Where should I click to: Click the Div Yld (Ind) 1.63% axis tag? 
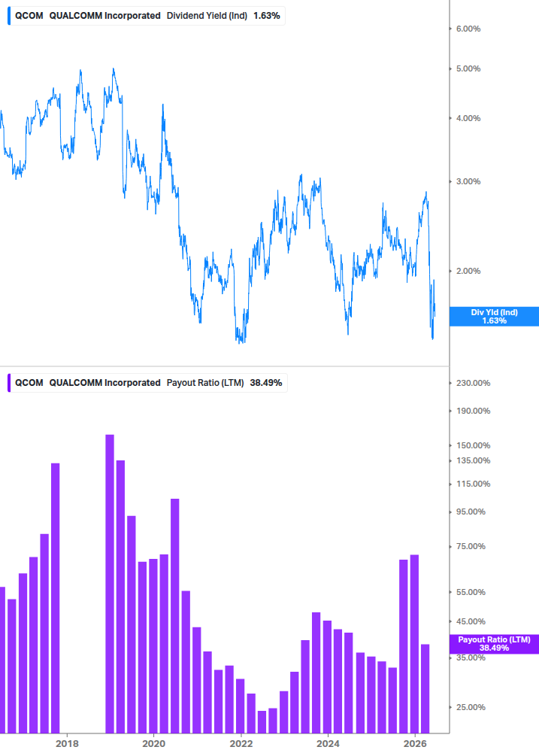point(494,316)
